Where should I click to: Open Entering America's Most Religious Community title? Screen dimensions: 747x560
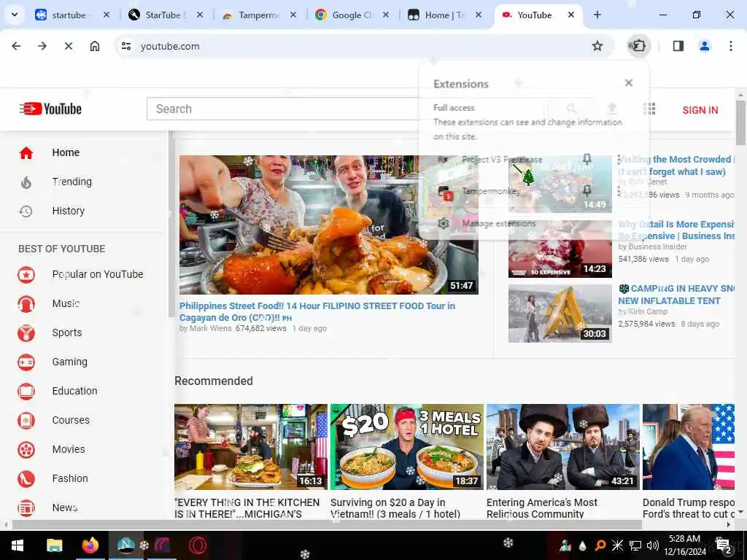pyautogui.click(x=542, y=508)
